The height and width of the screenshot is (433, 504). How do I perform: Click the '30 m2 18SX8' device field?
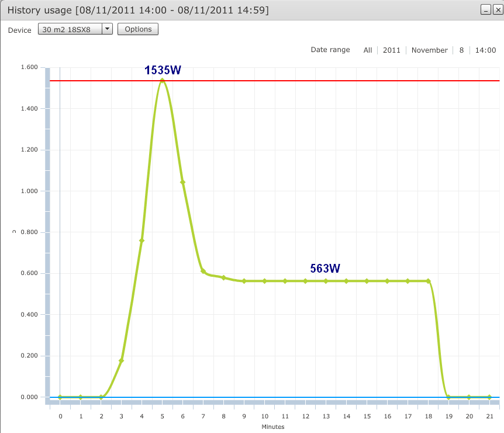(x=70, y=29)
